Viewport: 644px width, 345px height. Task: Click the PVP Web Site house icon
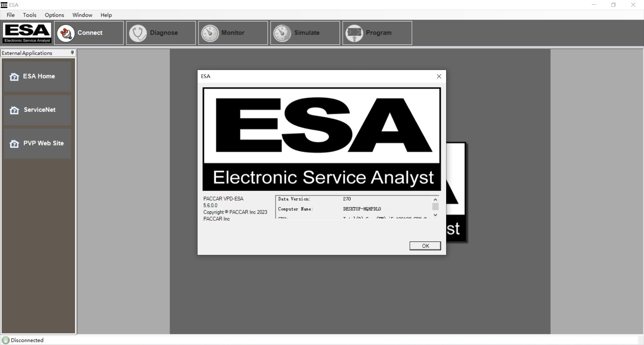point(14,144)
